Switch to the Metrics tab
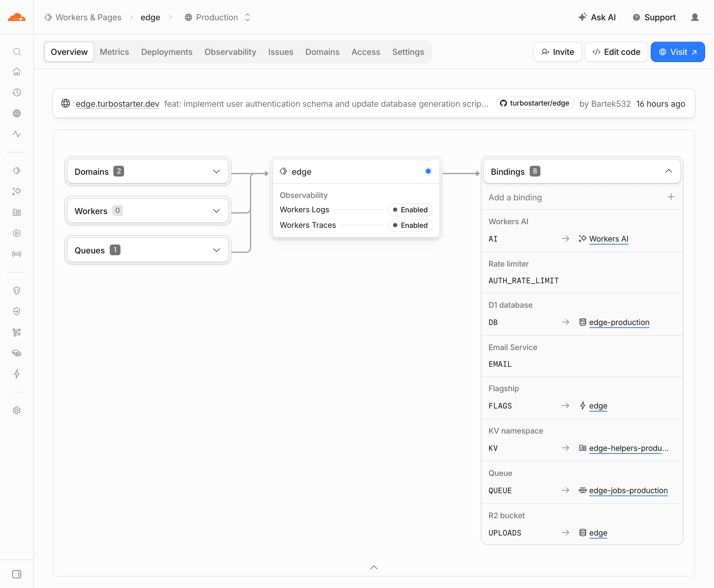 (x=115, y=52)
